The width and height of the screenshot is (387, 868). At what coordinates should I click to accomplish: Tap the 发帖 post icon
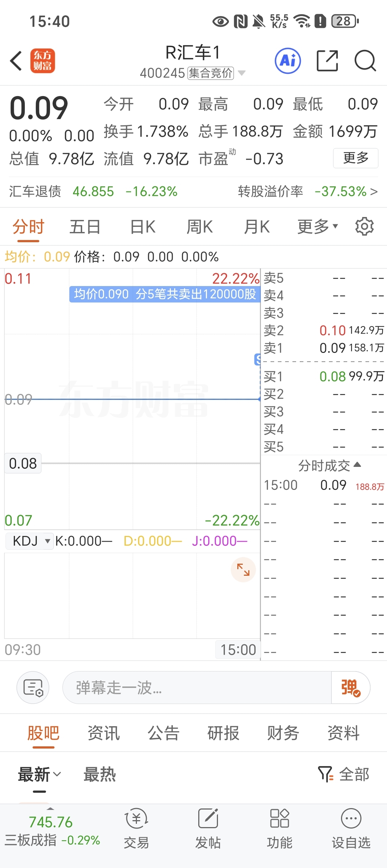pyautogui.click(x=208, y=829)
